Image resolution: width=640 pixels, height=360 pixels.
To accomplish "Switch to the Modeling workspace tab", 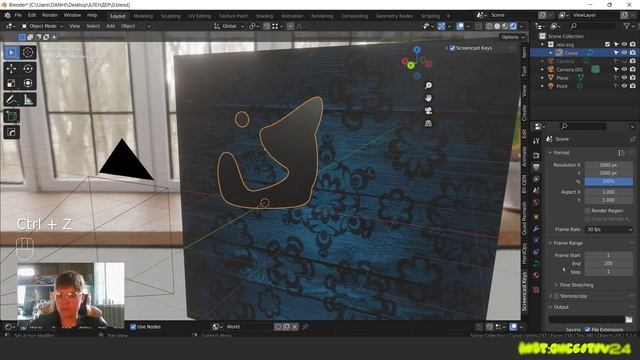I will click(143, 16).
